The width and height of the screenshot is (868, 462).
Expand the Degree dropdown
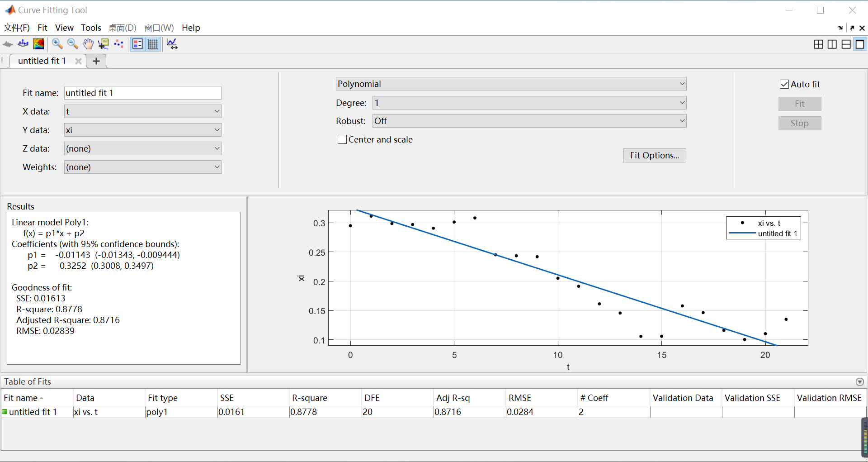click(529, 103)
